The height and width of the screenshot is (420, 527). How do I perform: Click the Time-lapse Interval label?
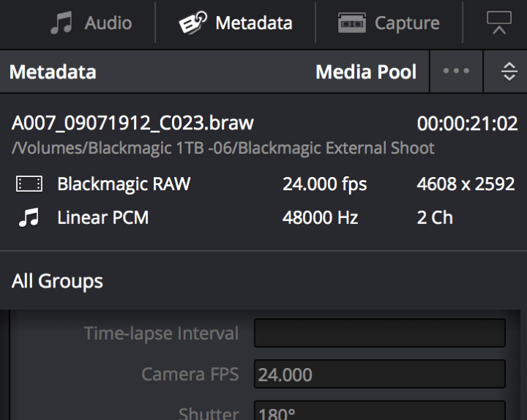[x=161, y=334]
